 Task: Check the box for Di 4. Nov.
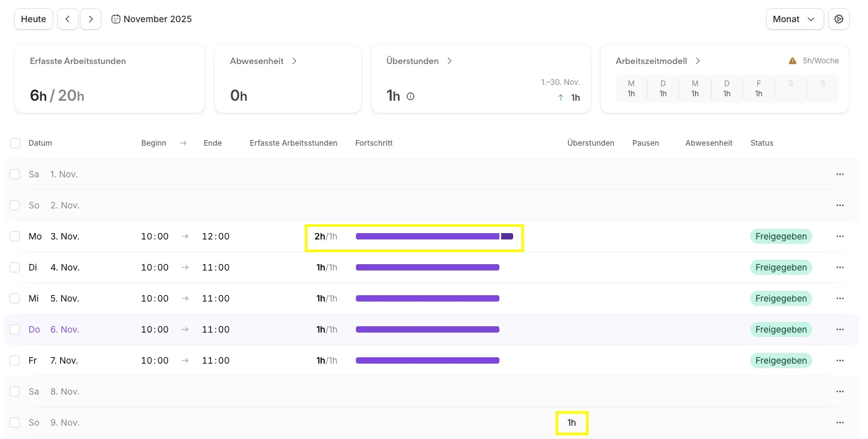[15, 267]
